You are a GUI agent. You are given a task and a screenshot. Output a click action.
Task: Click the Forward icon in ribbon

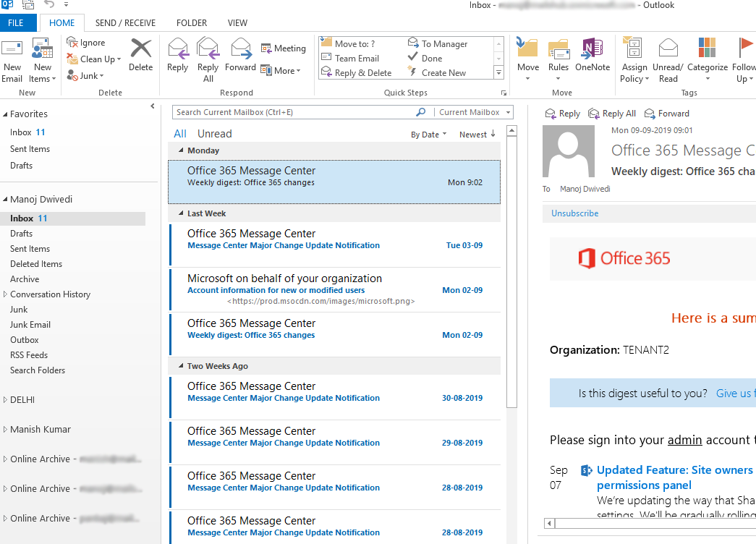coord(240,49)
